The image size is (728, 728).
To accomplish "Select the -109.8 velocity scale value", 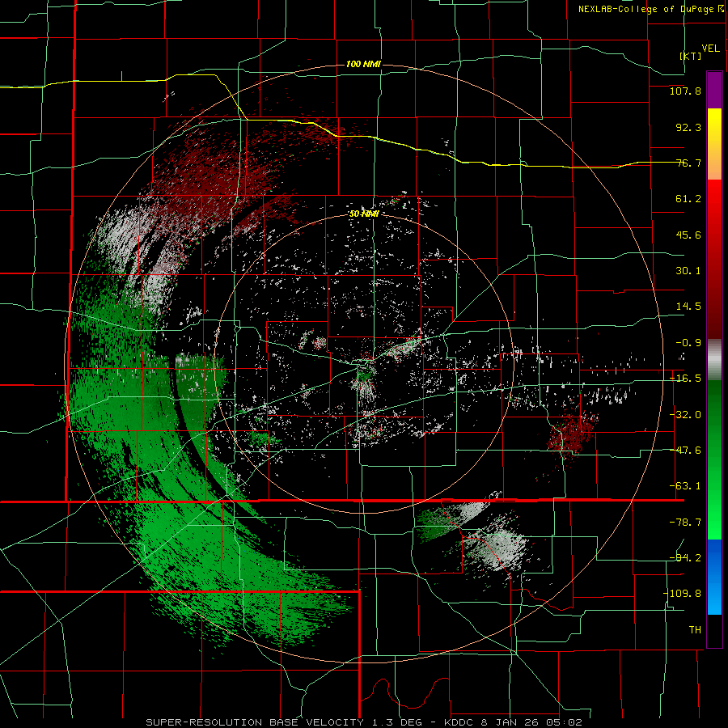I will (x=682, y=594).
